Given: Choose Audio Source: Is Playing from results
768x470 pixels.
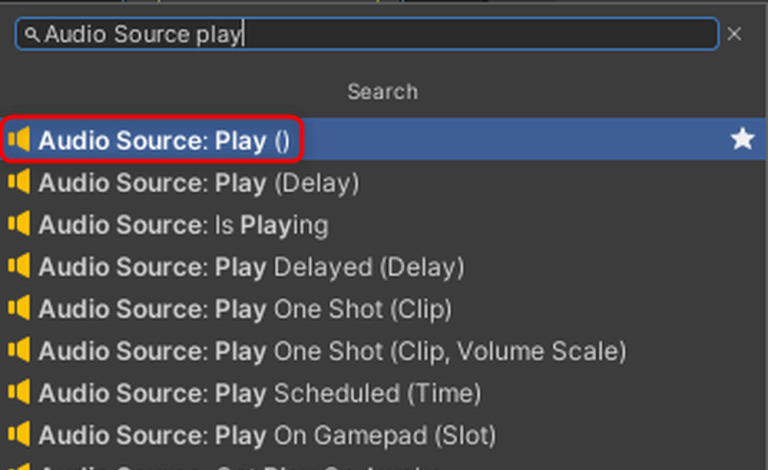Looking at the screenshot, I should 183,225.
